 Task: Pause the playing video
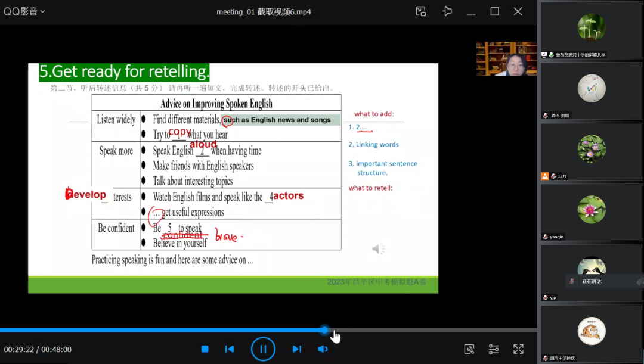pyautogui.click(x=263, y=349)
